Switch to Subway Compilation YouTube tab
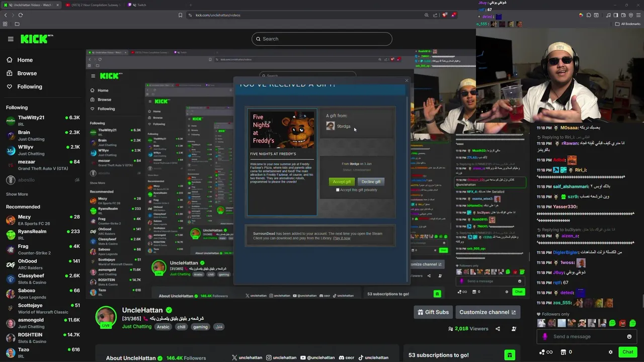This screenshot has height=362, width=644. click(93, 5)
